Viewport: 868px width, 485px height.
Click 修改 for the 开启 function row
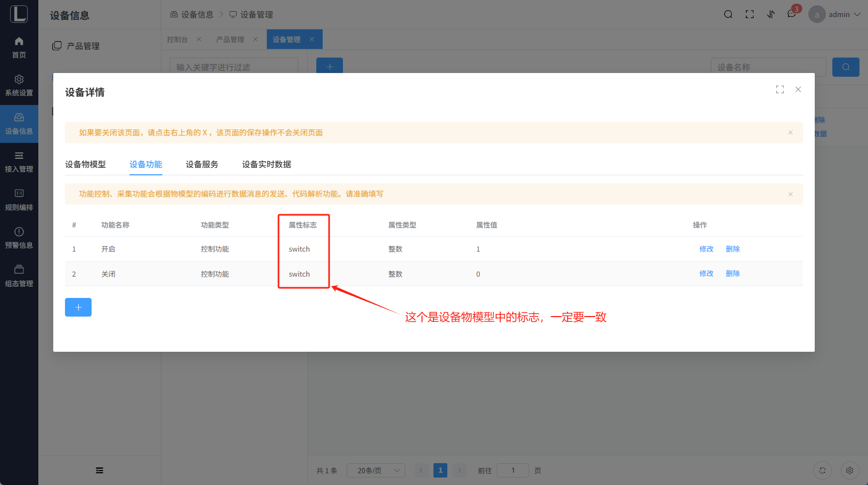706,249
